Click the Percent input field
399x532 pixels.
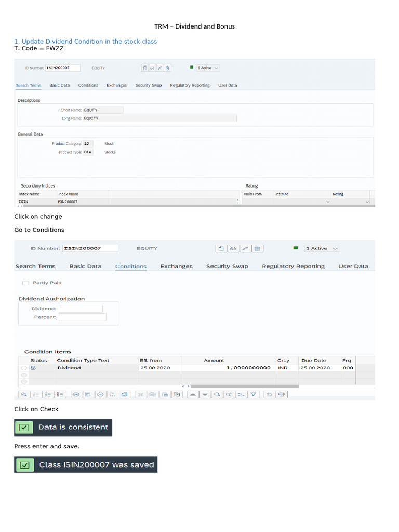[83, 317]
